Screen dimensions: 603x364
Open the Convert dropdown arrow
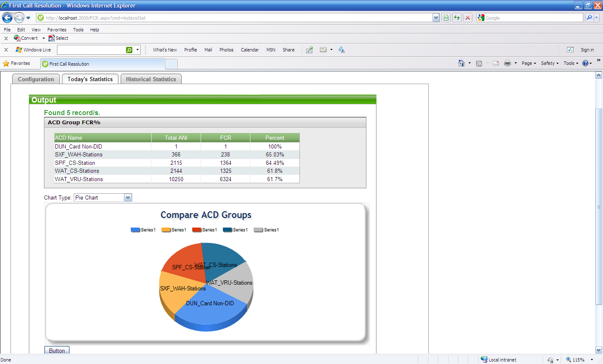click(x=44, y=38)
